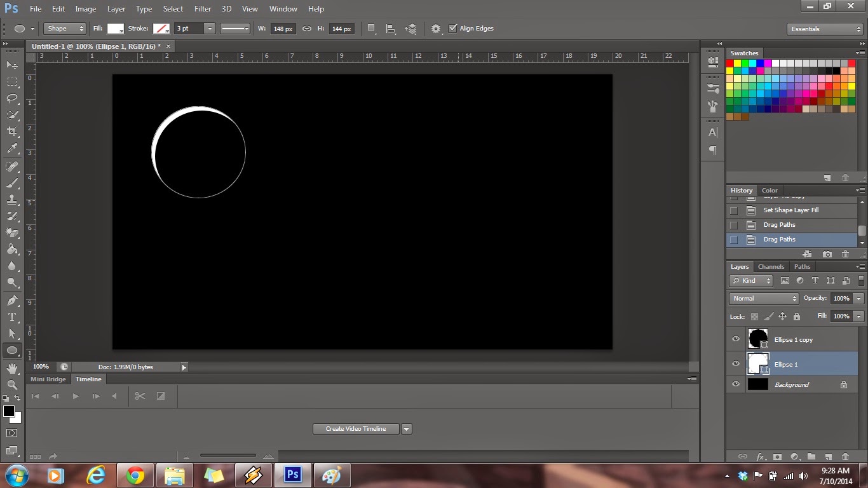Select the Path Selection tool
Image resolution: width=868 pixels, height=488 pixels.
(x=12, y=334)
